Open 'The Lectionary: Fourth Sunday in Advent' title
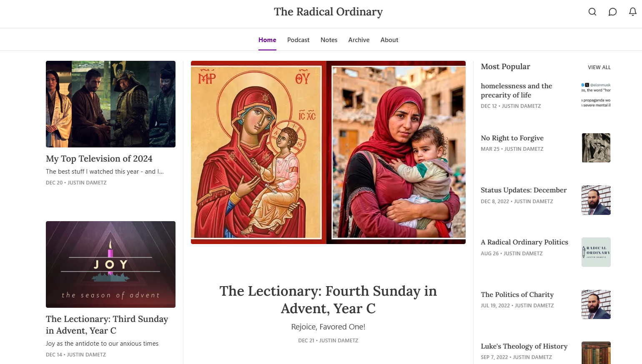Screen dimensions: 642x364 tap(328, 299)
